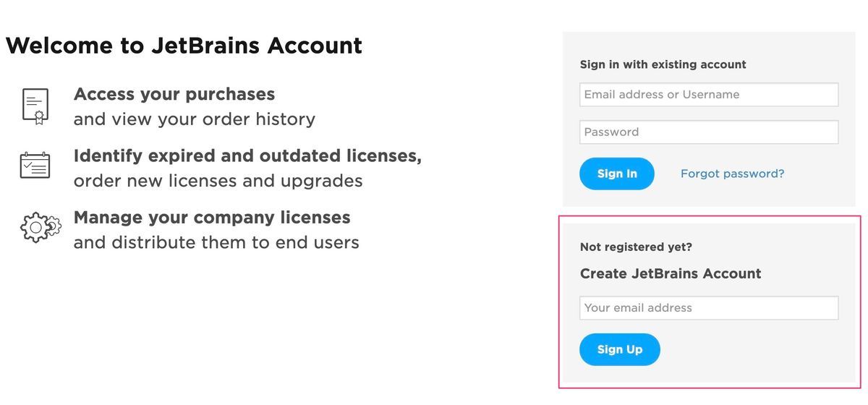Click the Sign In button

point(617,174)
